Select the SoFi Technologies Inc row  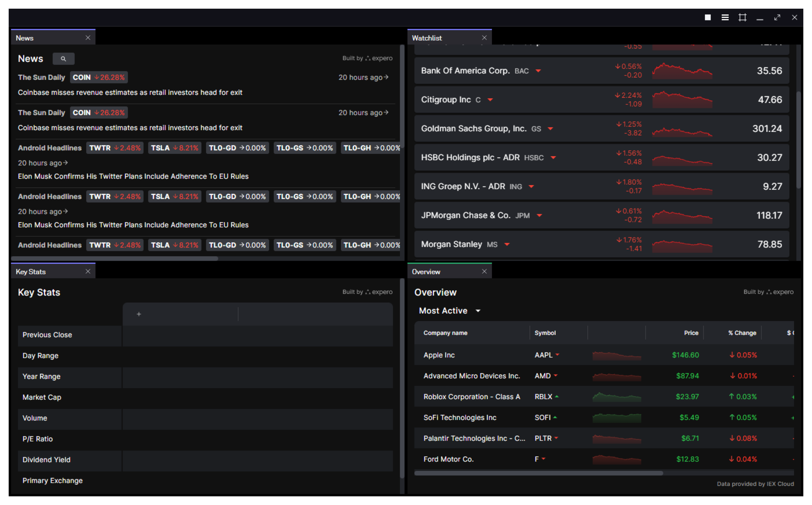604,418
